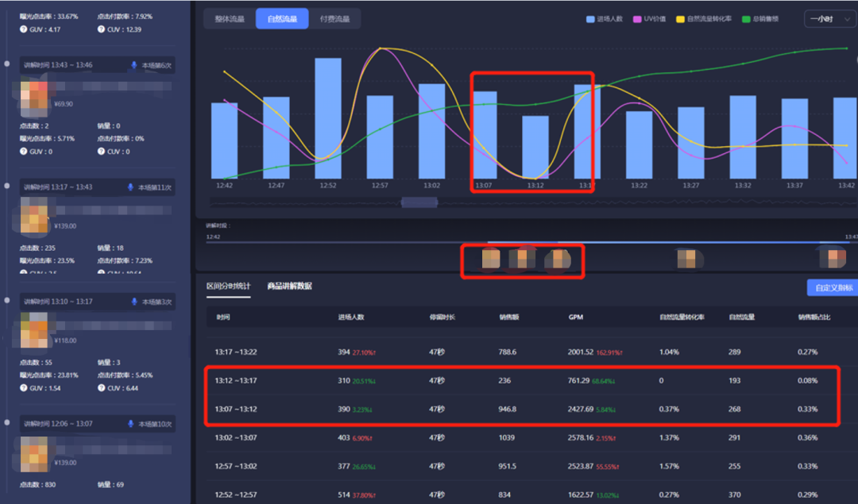Select product thumbnail priced ¥69.90

[x=35, y=94]
